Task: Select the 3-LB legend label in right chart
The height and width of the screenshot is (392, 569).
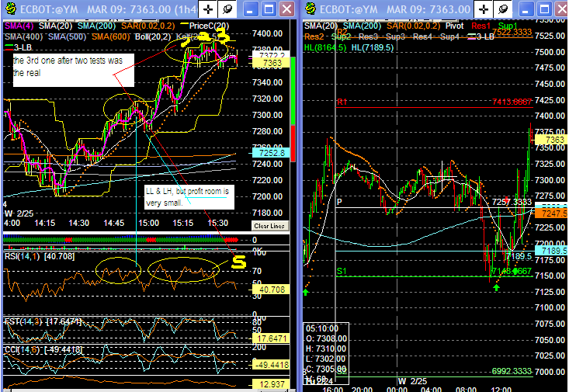Action: coord(485,36)
